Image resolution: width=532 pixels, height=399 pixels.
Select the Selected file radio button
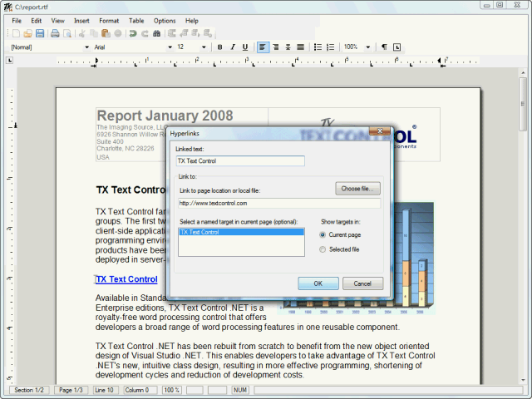pos(323,249)
